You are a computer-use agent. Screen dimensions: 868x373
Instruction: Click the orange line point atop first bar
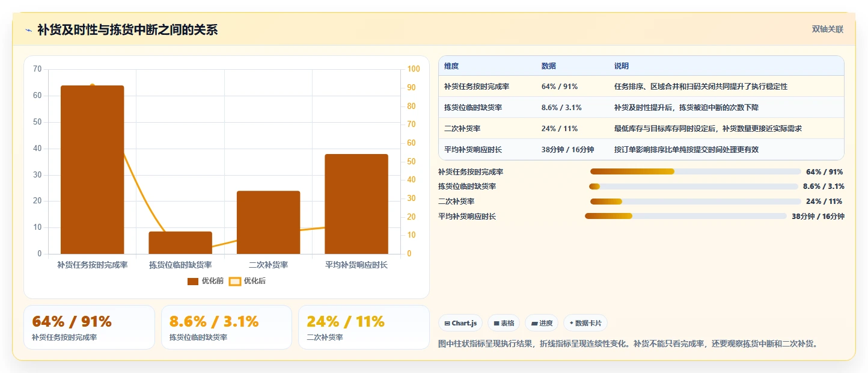(92, 86)
